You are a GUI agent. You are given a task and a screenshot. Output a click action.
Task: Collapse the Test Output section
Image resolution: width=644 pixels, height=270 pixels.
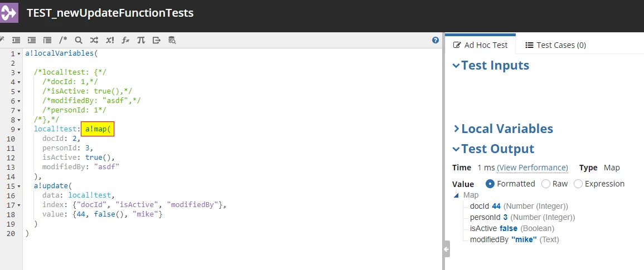pos(456,149)
